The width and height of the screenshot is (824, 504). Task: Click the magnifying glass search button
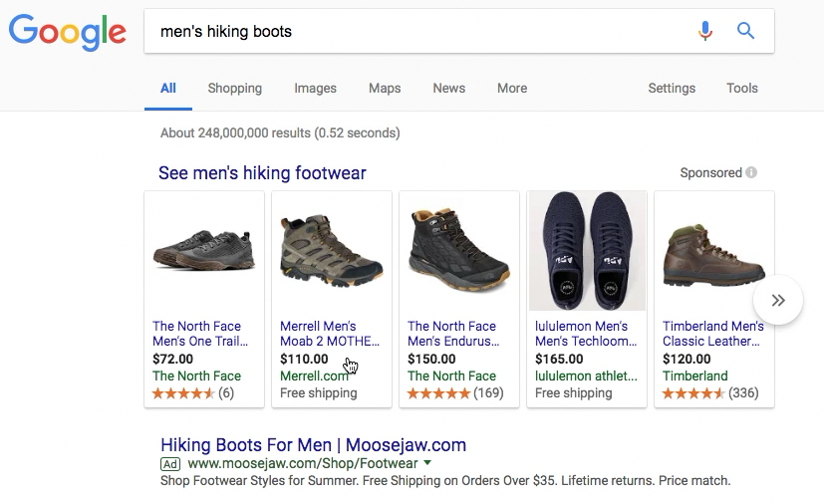point(745,31)
